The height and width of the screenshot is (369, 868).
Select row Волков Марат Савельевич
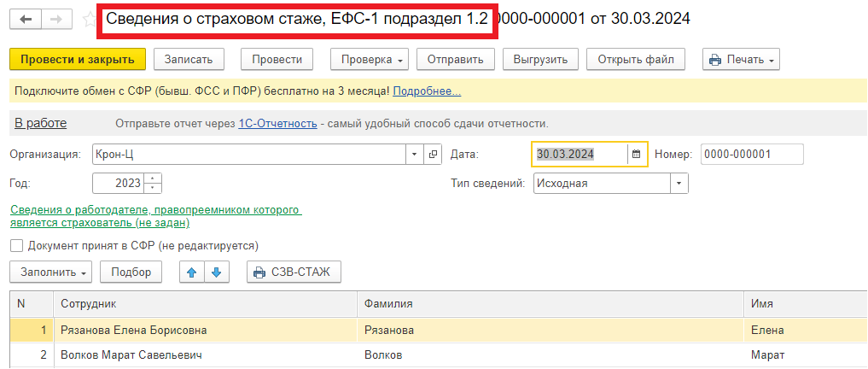439,355
